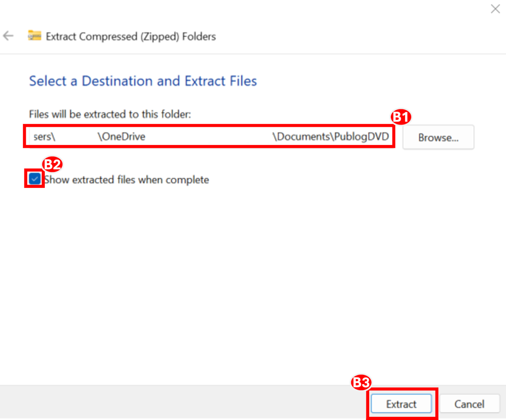506x420 pixels.
Task: Click the 'Extract Compressed (Zipped) Folders' title text
Action: pos(131,37)
